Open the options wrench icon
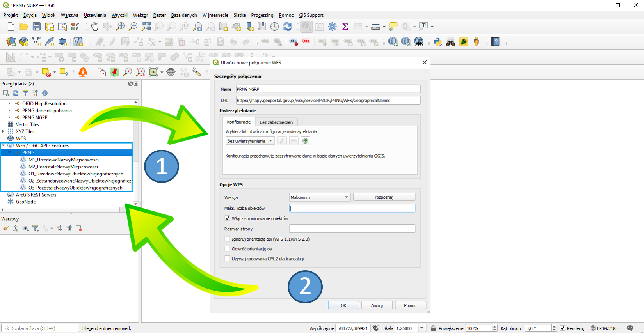 pos(196,72)
